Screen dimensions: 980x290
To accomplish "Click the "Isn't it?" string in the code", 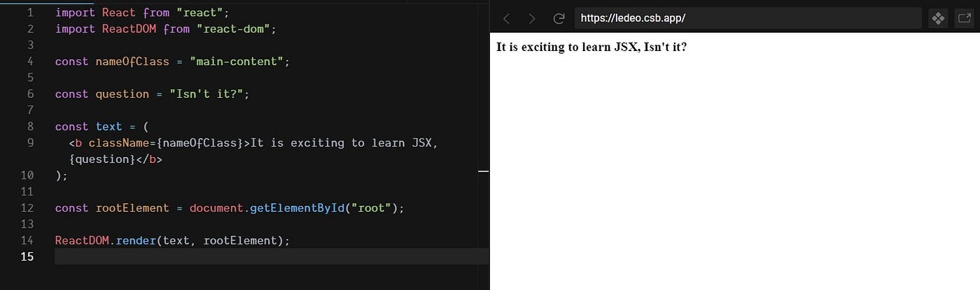I will [206, 94].
